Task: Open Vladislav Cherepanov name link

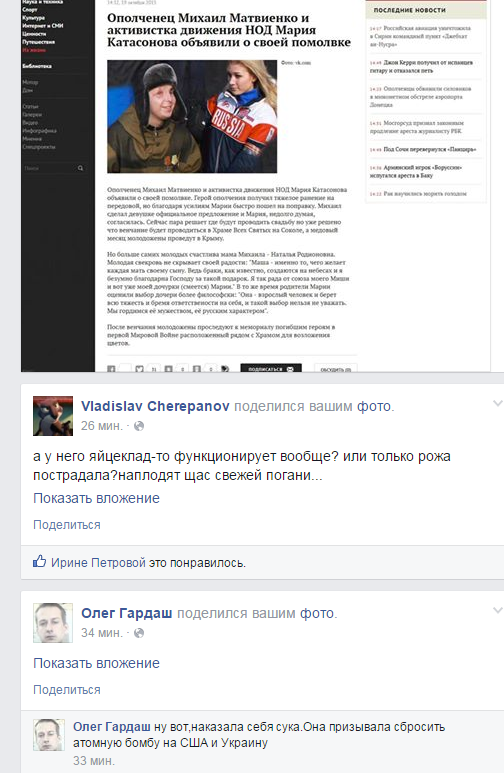Action: (x=155, y=406)
